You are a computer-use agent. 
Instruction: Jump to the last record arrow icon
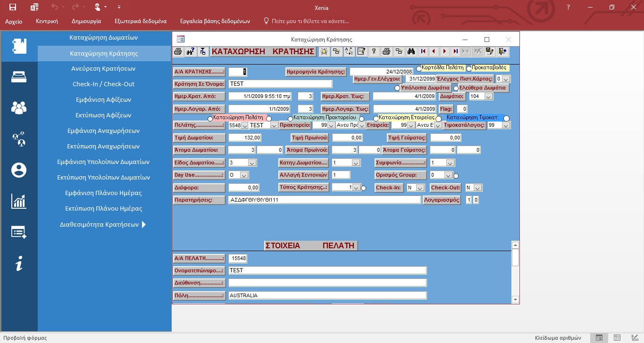(455, 51)
